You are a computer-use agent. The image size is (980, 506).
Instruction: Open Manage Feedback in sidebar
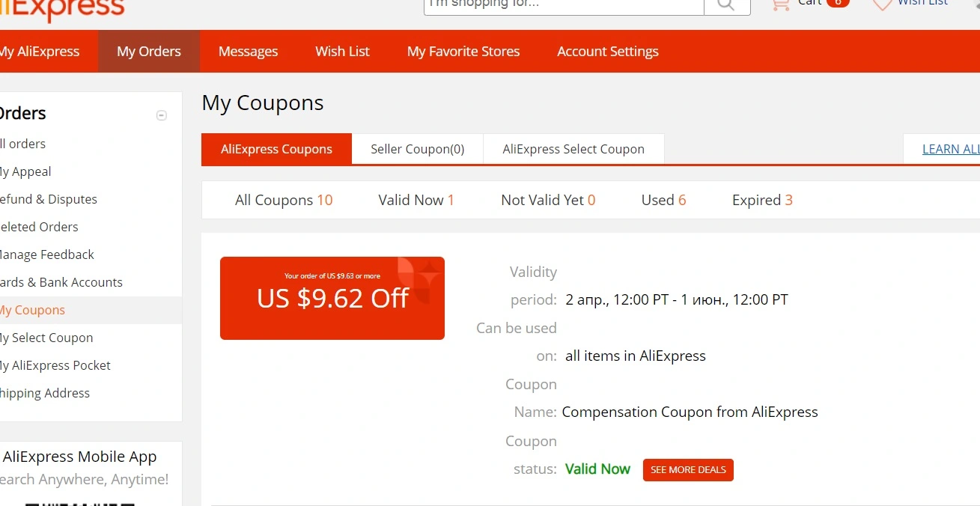click(x=47, y=254)
